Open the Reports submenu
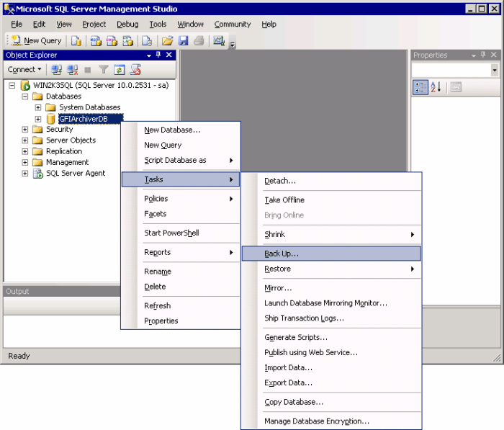The image size is (504, 430). pyautogui.click(x=181, y=252)
